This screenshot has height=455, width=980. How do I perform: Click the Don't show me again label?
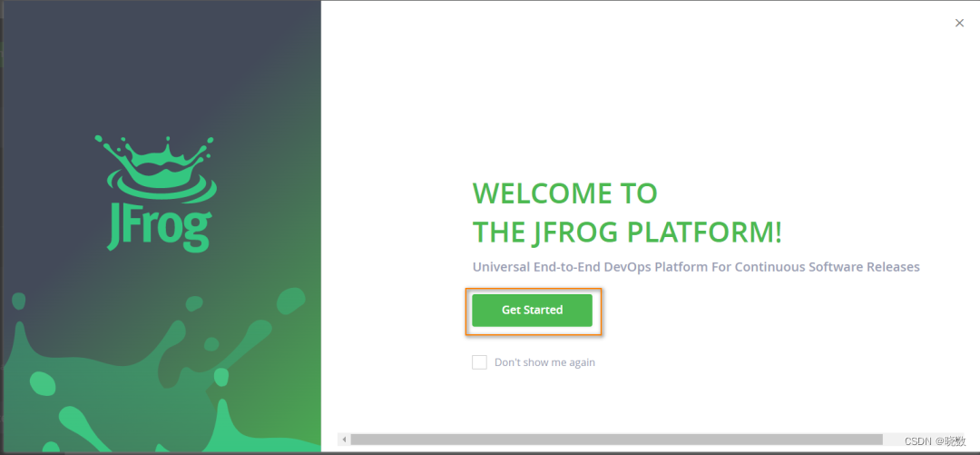point(544,362)
